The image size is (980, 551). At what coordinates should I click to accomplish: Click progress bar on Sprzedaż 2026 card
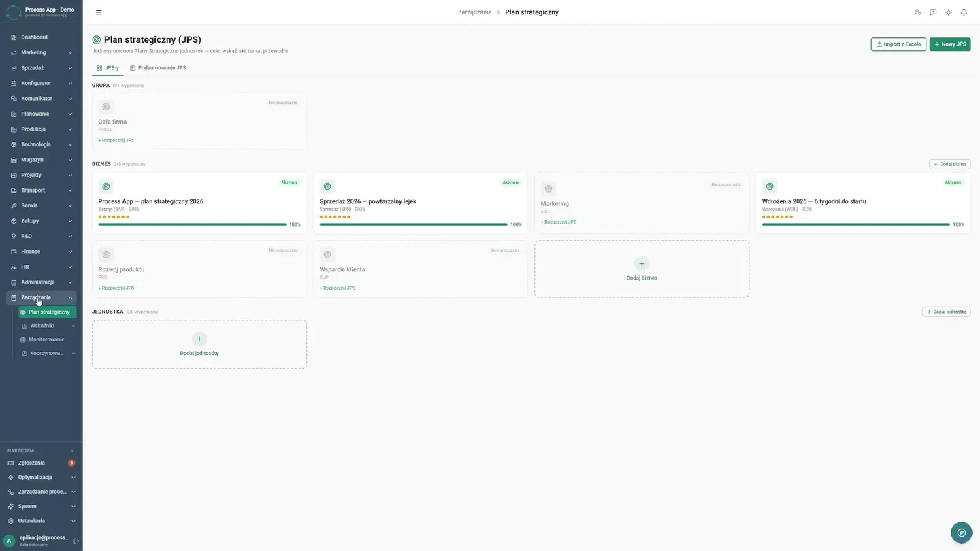click(x=414, y=224)
